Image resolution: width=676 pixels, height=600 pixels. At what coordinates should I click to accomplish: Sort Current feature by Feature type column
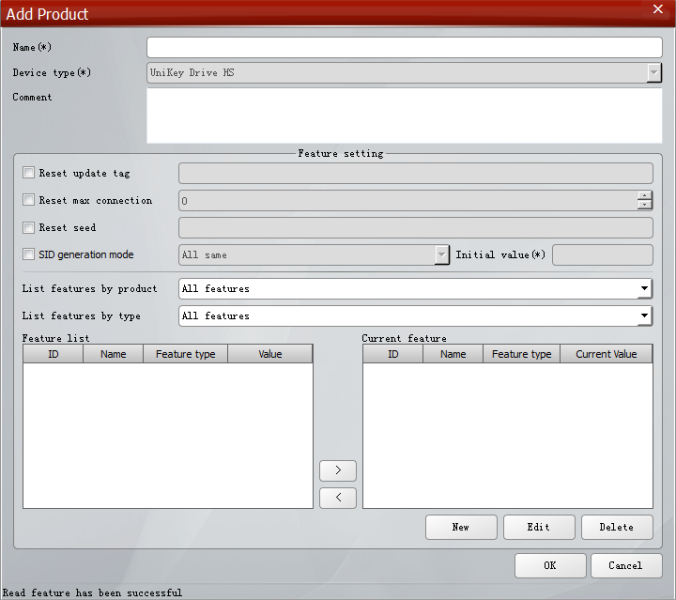pyautogui.click(x=521, y=354)
